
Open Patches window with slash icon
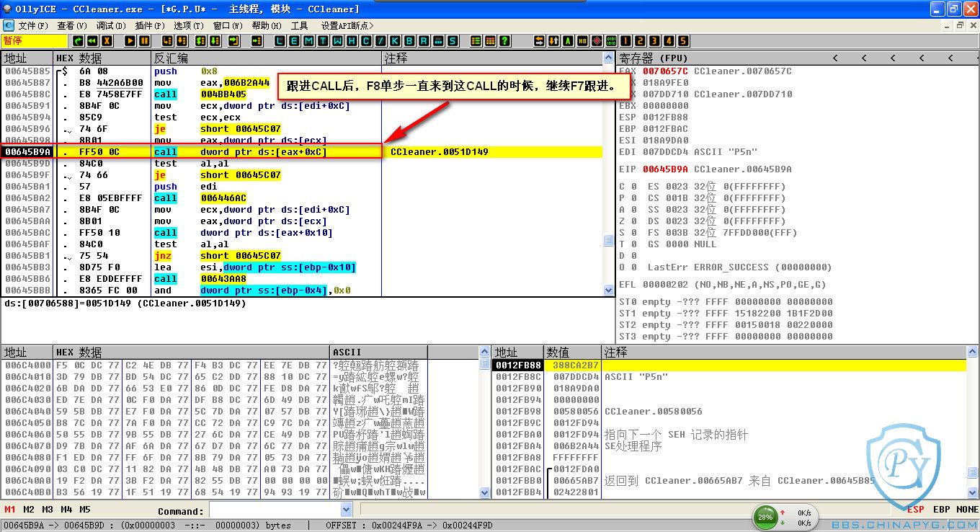click(380, 41)
